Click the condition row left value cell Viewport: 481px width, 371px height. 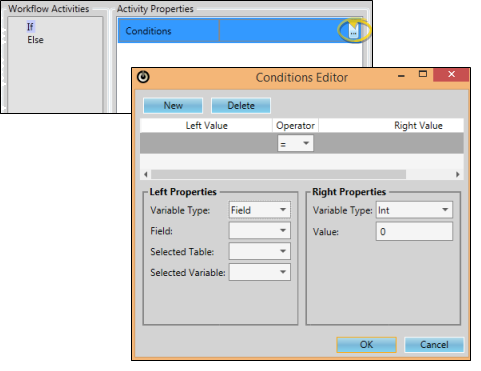point(207,143)
